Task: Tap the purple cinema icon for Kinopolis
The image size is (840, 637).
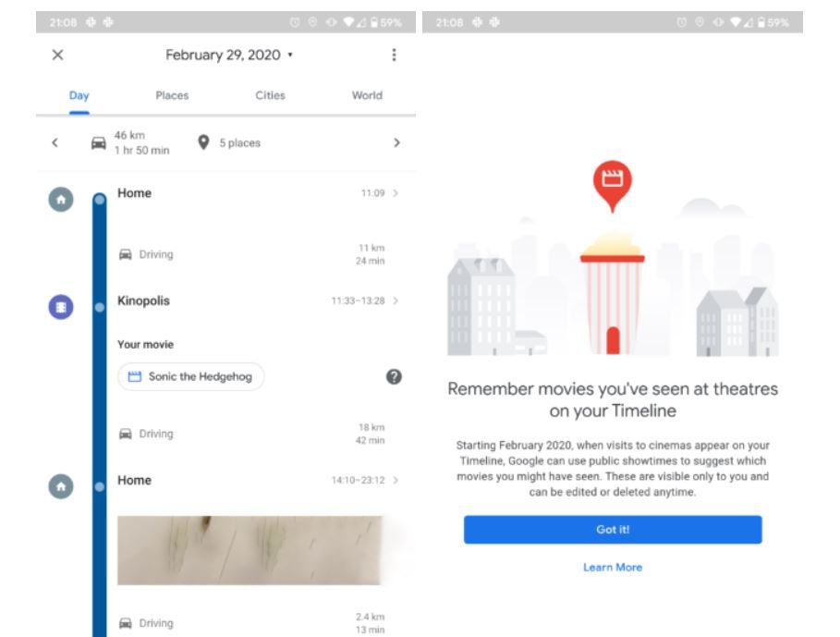Action: [x=61, y=307]
